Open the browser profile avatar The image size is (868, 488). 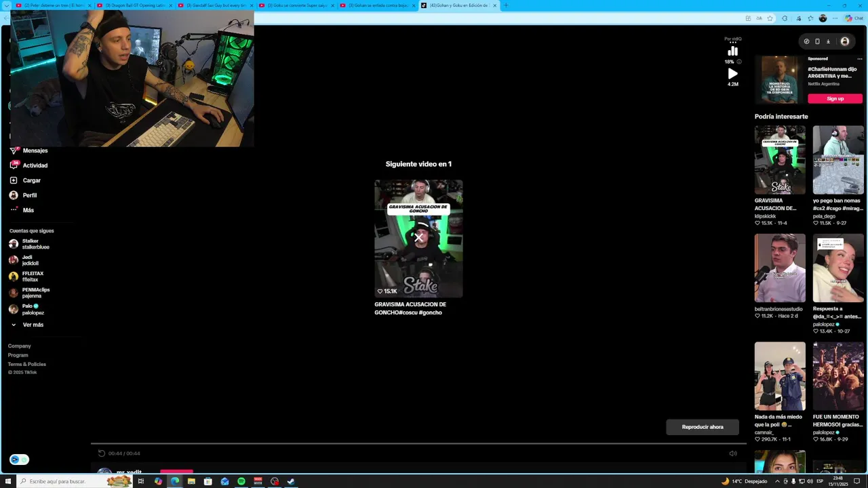coord(823,18)
